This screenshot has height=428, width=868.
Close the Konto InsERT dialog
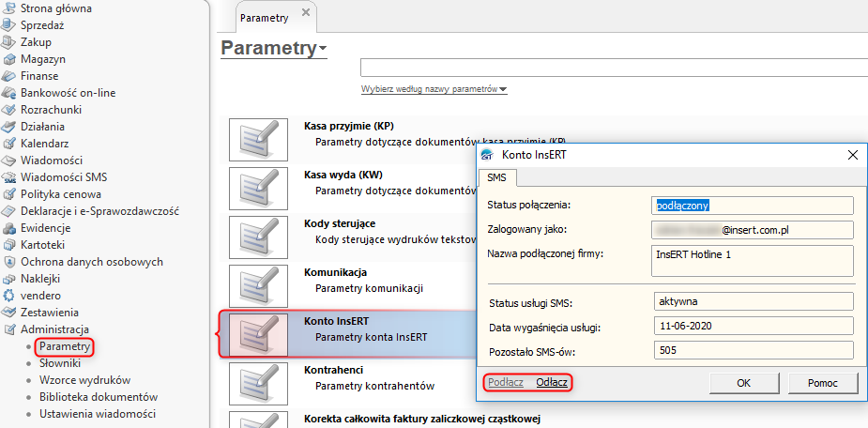point(852,155)
